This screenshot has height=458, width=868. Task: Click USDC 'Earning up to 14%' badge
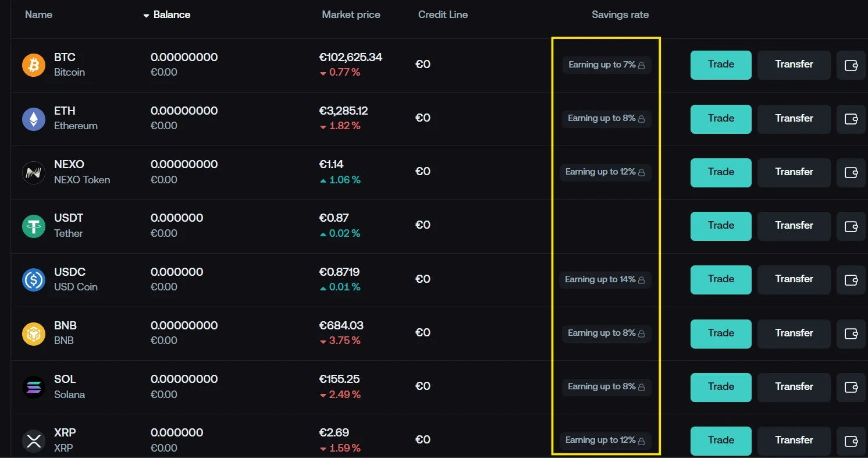click(605, 280)
